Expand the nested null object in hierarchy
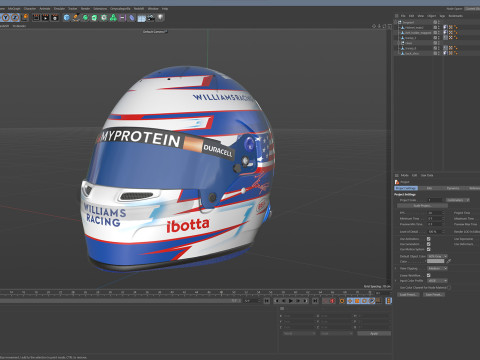Viewport: 480px width, 360px height. coord(399,43)
